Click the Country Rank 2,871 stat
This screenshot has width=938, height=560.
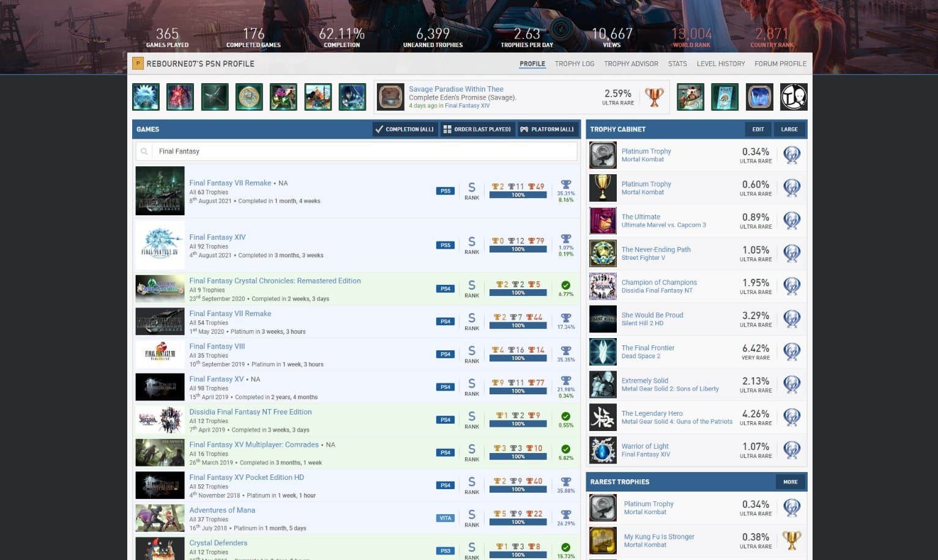coord(772,37)
